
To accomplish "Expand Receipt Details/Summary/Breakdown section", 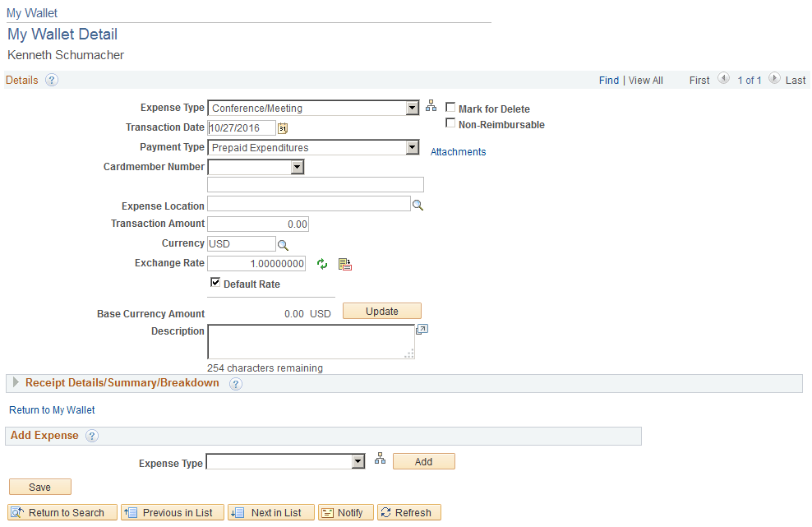I will (x=15, y=382).
